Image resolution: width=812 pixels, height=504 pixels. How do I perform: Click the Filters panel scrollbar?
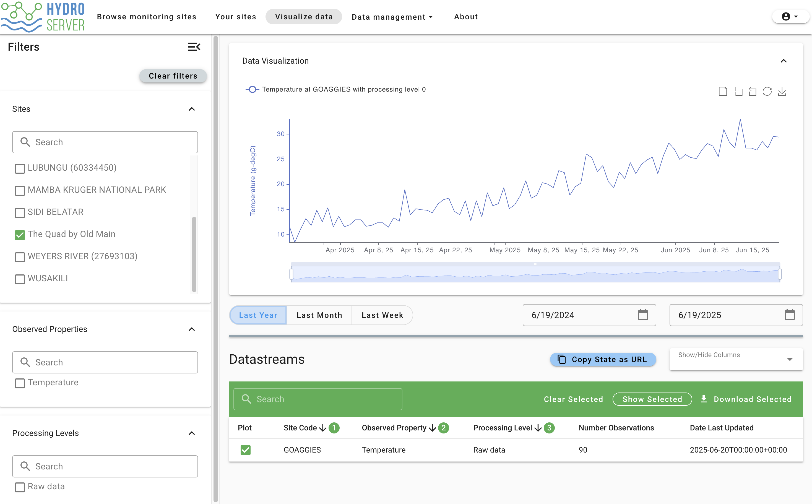click(215, 269)
